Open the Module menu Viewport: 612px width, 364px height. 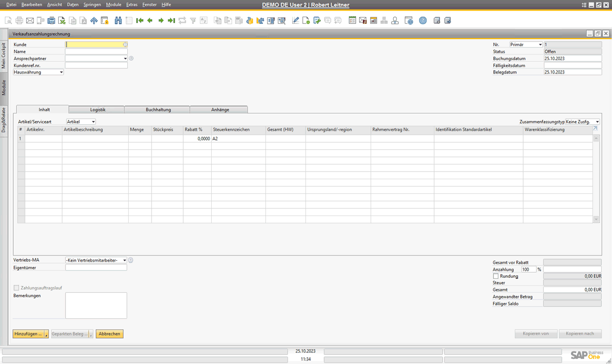(113, 4)
